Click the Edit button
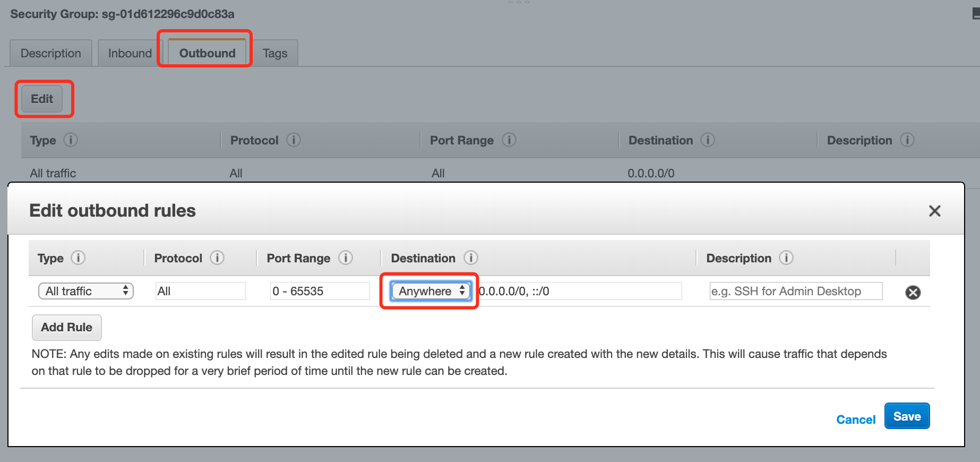This screenshot has width=980, height=462. coord(42,99)
